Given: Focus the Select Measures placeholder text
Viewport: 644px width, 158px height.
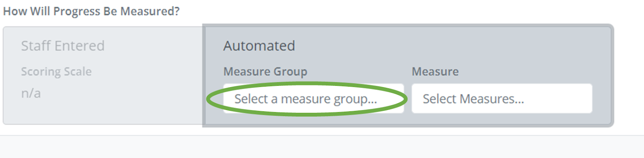Looking at the screenshot, I should pyautogui.click(x=473, y=99).
